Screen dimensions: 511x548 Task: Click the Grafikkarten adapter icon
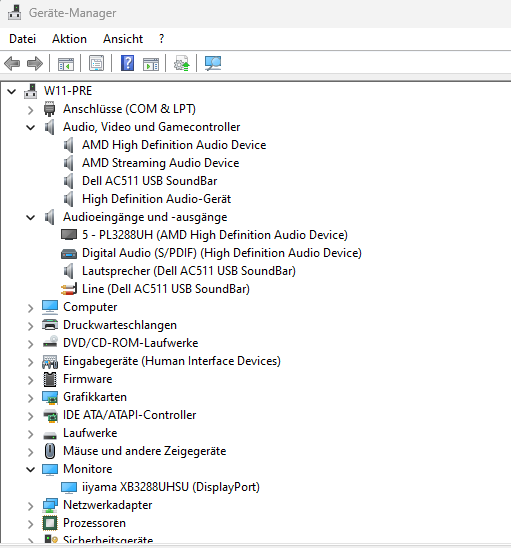(x=50, y=397)
